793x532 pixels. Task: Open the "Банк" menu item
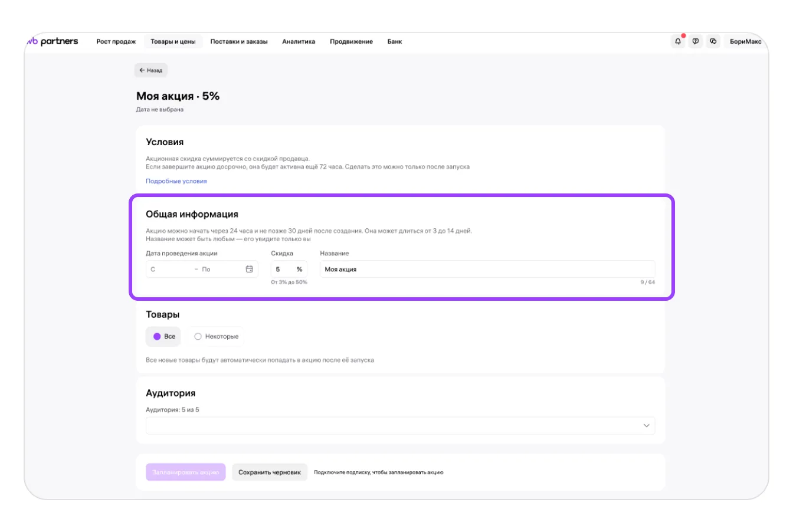click(395, 41)
